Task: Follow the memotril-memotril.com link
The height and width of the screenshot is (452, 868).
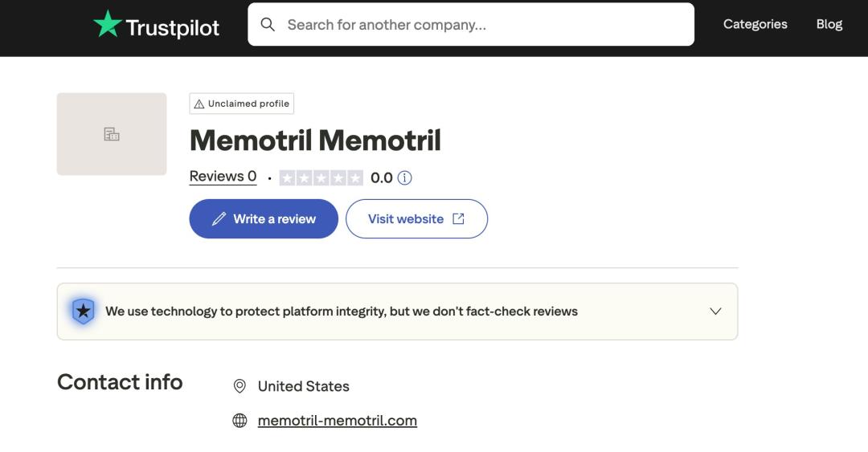Action: click(x=337, y=421)
